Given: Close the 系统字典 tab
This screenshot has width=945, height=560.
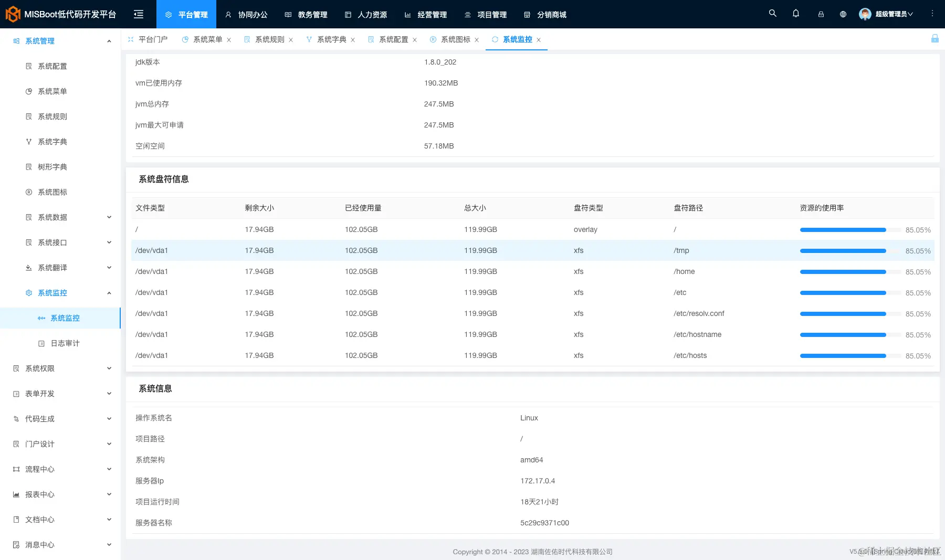Looking at the screenshot, I should click(353, 40).
